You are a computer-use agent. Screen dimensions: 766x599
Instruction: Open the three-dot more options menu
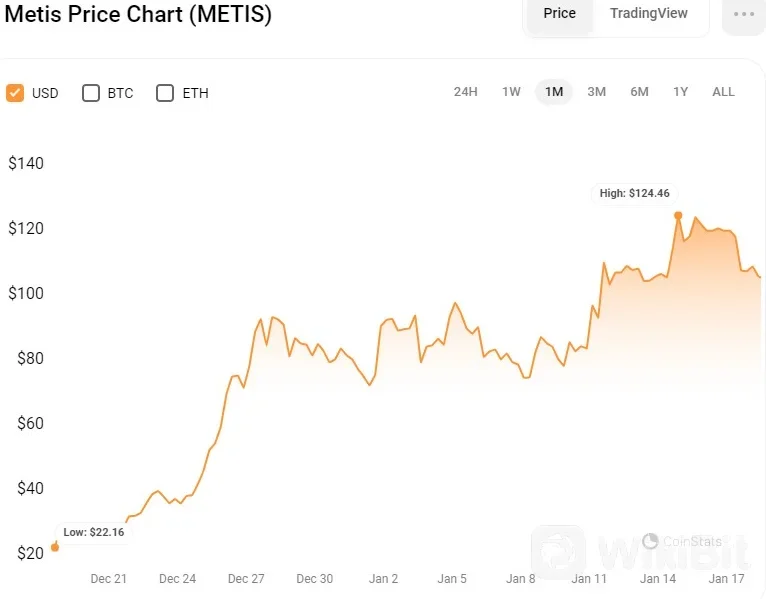743,15
